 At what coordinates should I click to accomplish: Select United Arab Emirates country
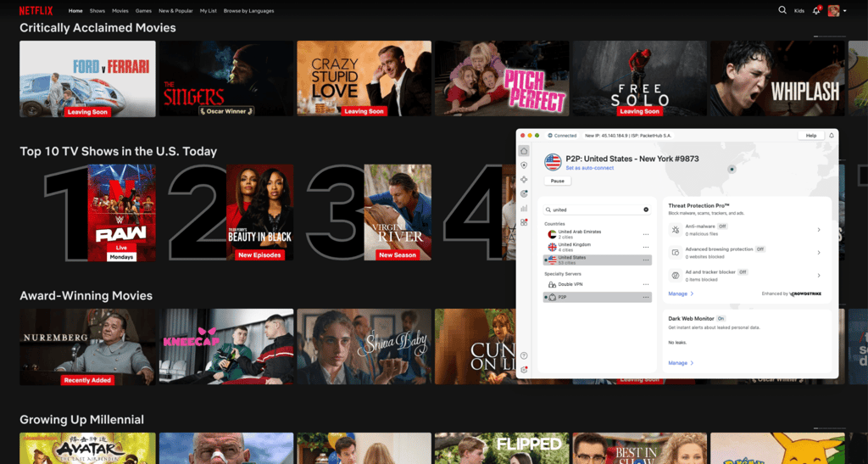598,234
